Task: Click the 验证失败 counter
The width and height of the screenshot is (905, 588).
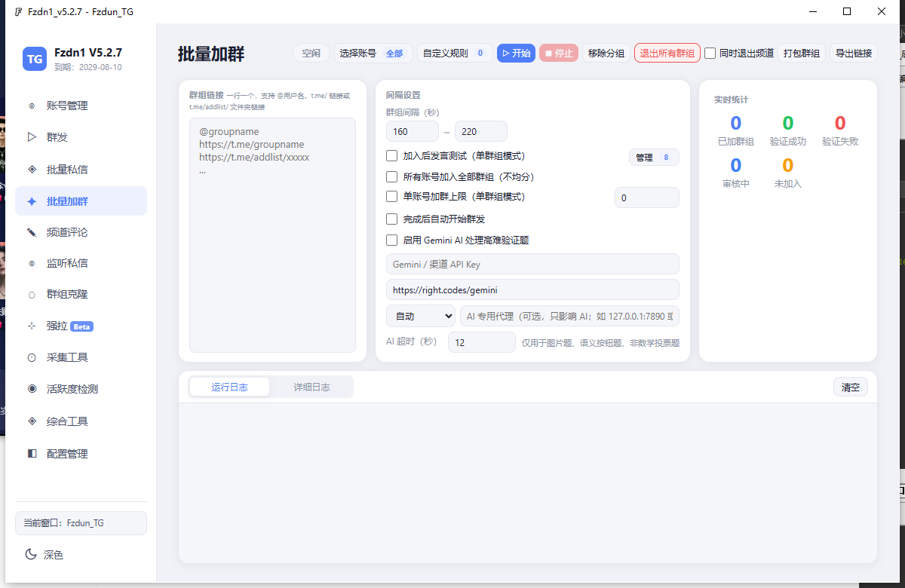Action: point(840,130)
